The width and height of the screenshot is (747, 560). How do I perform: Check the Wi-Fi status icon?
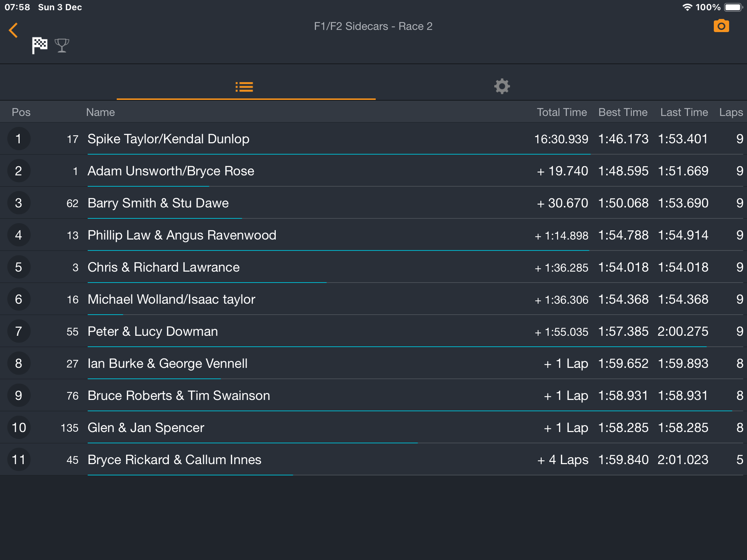click(687, 7)
